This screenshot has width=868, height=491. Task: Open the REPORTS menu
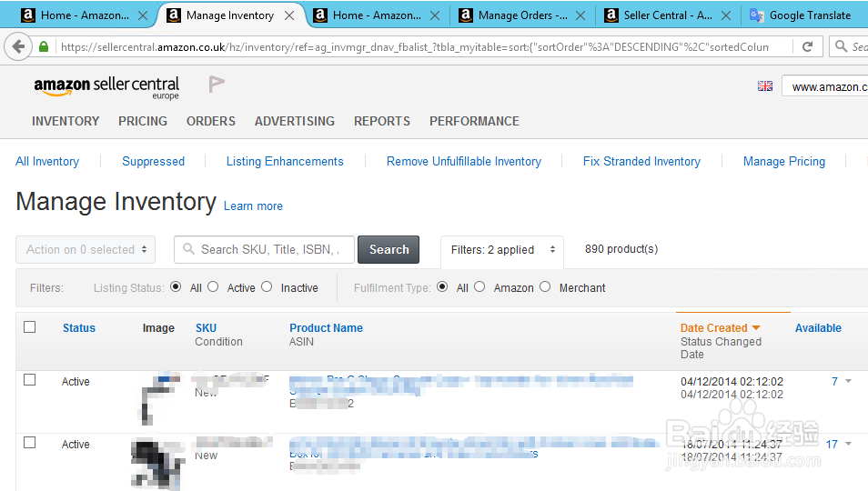[x=382, y=121]
